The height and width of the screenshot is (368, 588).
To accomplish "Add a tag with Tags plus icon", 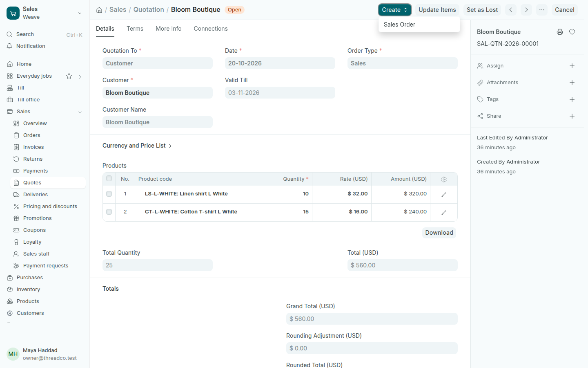I will pyautogui.click(x=572, y=99).
